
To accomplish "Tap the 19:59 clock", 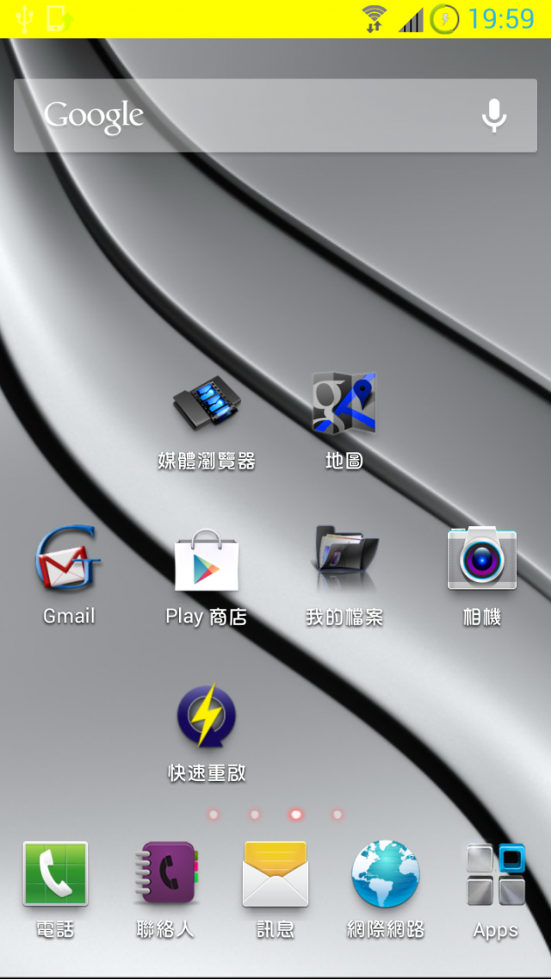I will tap(502, 19).
